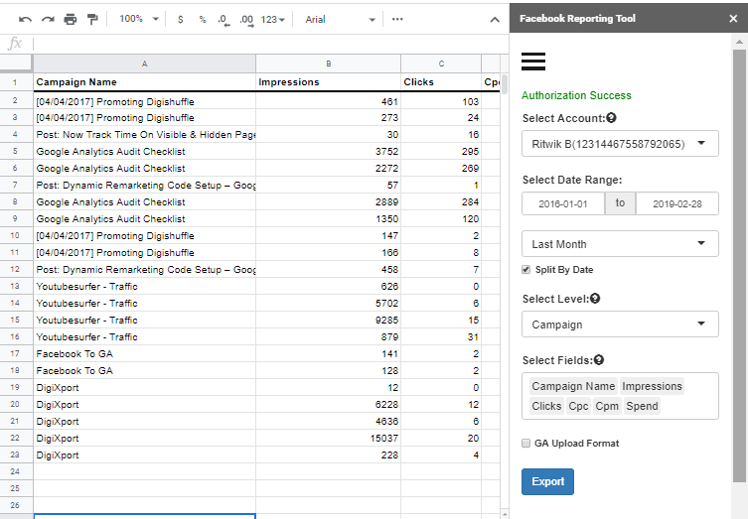Click clicks cell with value 295
Screen dimensions: 748x519
point(441,151)
